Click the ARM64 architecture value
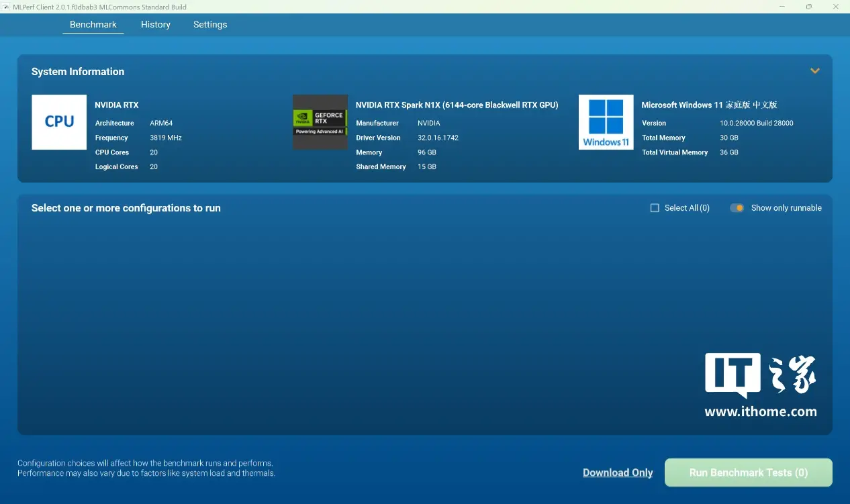The width and height of the screenshot is (850, 504). click(x=161, y=123)
